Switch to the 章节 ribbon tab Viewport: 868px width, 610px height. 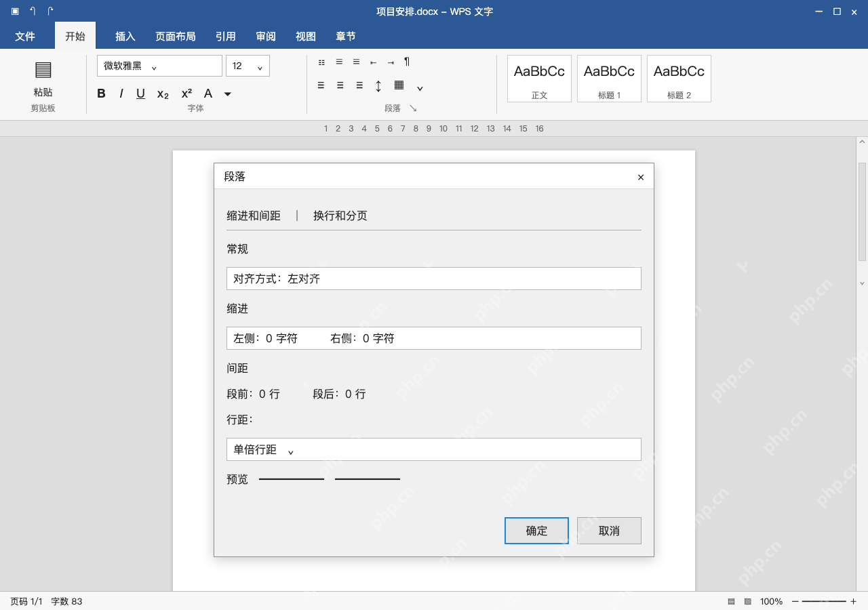click(x=346, y=36)
